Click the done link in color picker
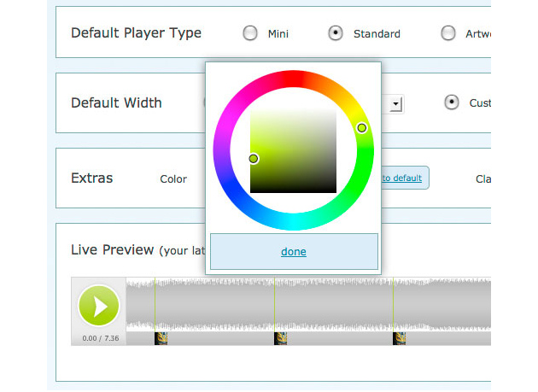 coord(294,252)
